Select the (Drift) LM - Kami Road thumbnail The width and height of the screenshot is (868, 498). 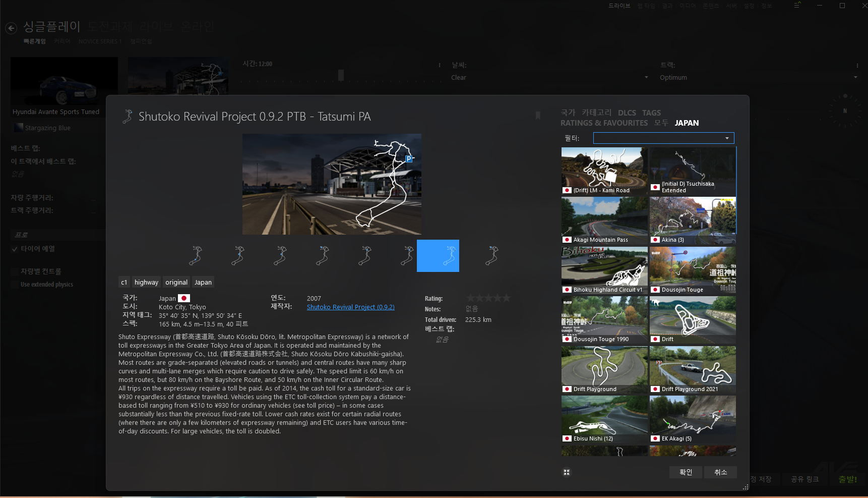(604, 171)
